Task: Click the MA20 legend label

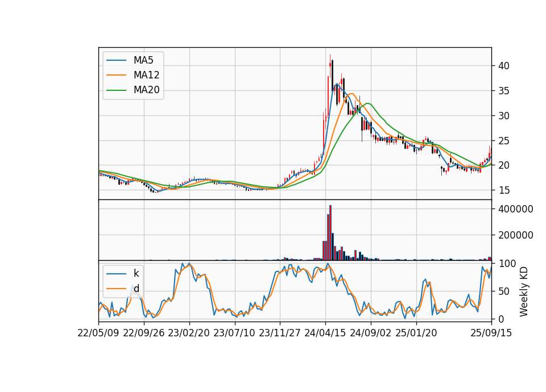Action: [x=146, y=90]
